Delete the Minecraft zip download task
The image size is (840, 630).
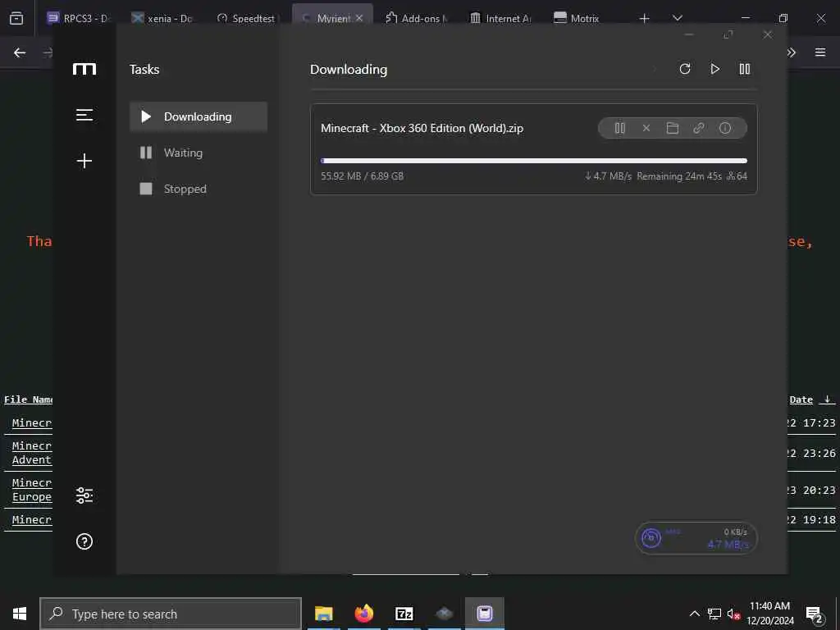[646, 128]
